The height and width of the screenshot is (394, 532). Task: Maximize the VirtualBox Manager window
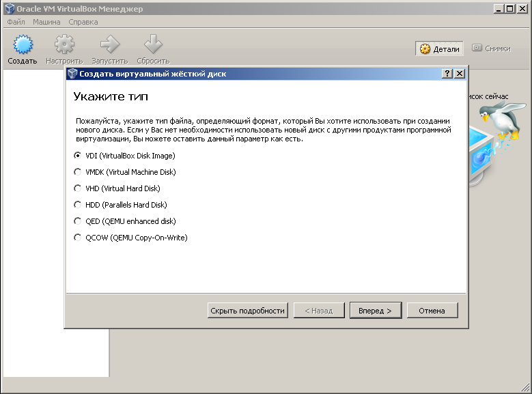click(x=509, y=9)
